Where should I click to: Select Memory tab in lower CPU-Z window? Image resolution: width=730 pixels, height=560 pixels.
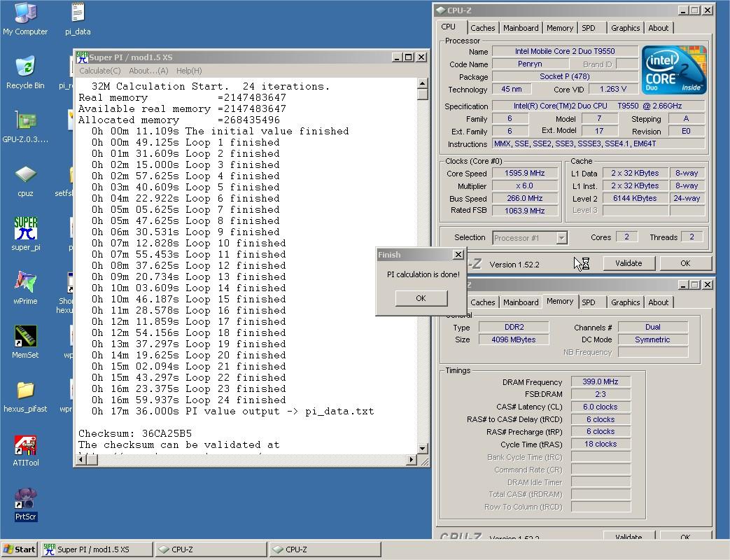point(560,301)
